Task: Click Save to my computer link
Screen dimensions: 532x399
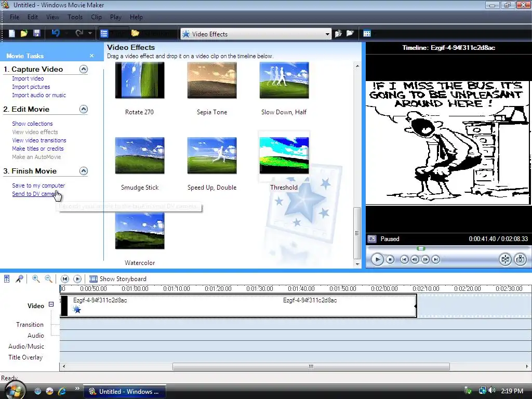Action: [x=38, y=185]
